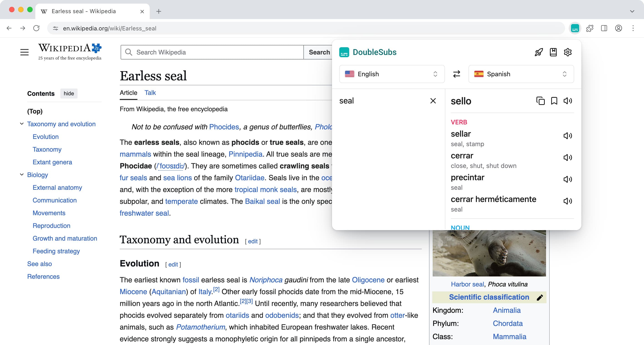Screen dimensions: 644x345
Task: Collapse the Biology contents section
Action: tap(22, 175)
